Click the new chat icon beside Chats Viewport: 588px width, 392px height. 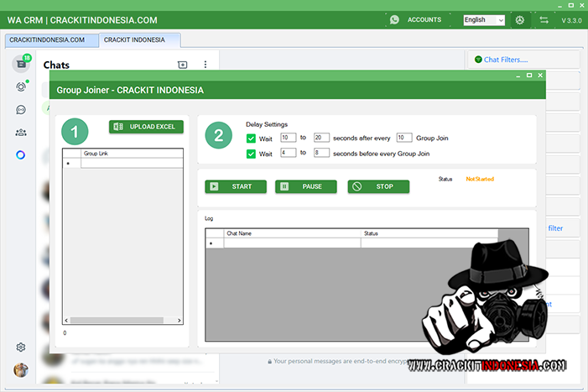click(x=183, y=65)
